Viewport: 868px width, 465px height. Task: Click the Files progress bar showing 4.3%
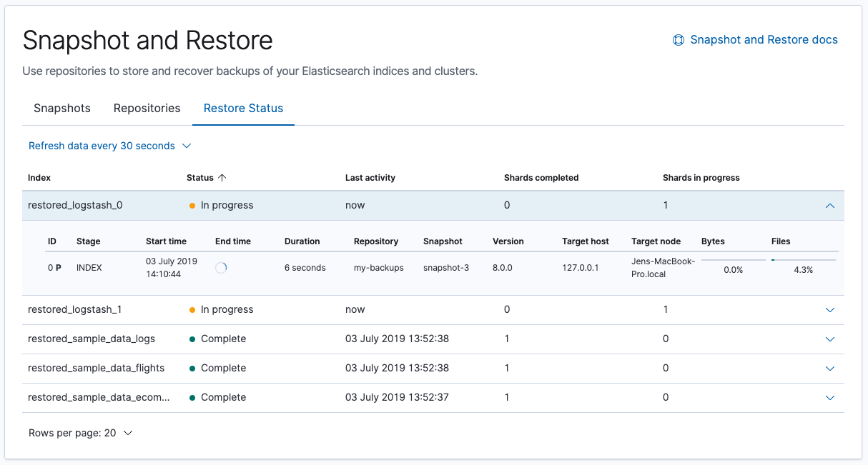[x=803, y=260]
